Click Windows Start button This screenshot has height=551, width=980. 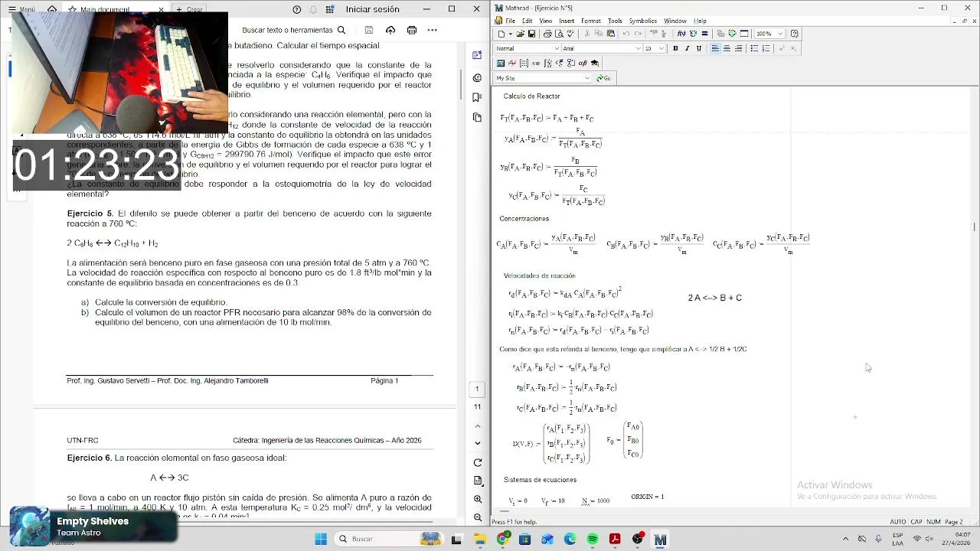[321, 540]
